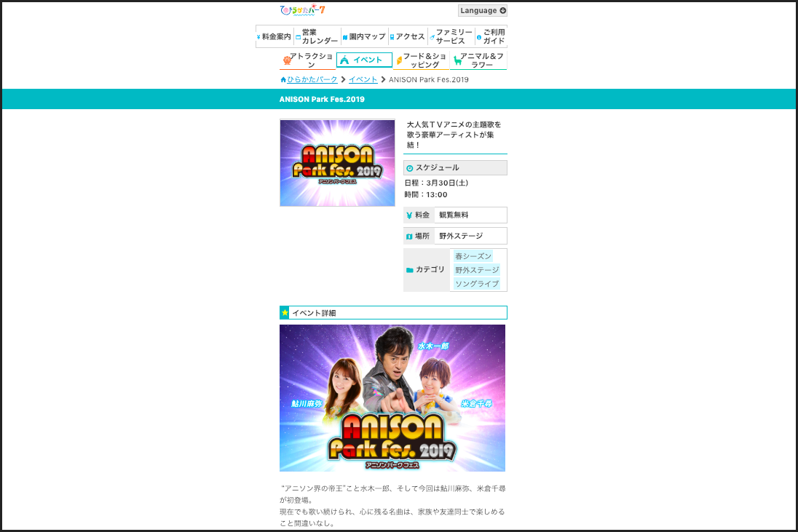Screen dimensions: 798x532
Task: Switch to アトラクション attractions tab
Action: point(307,60)
